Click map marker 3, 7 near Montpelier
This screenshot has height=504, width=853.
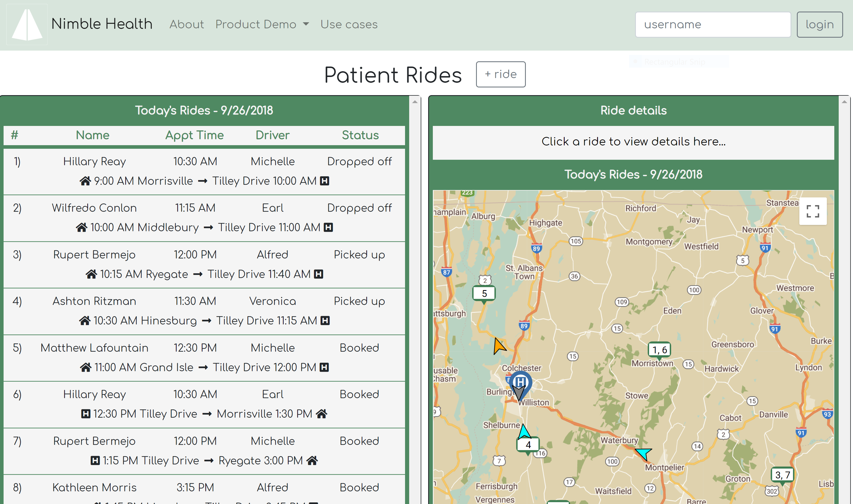pos(783,475)
